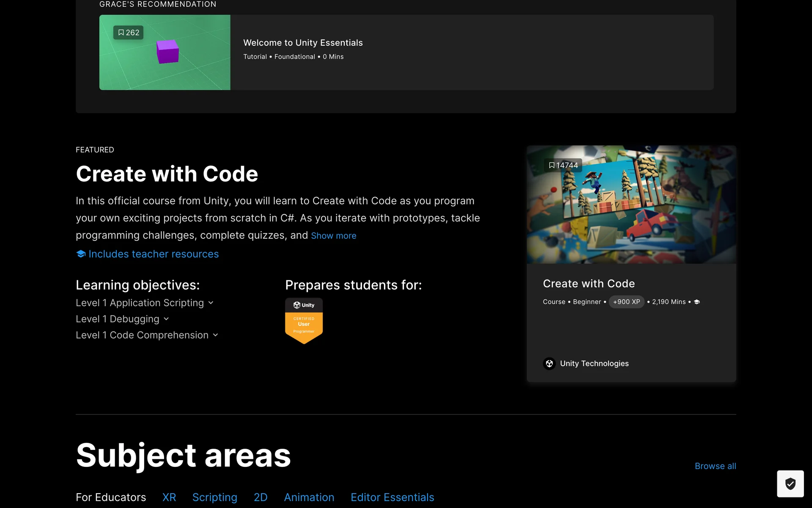Click the graduation cap teacher resources icon
The width and height of the screenshot is (812, 508).
click(81, 254)
